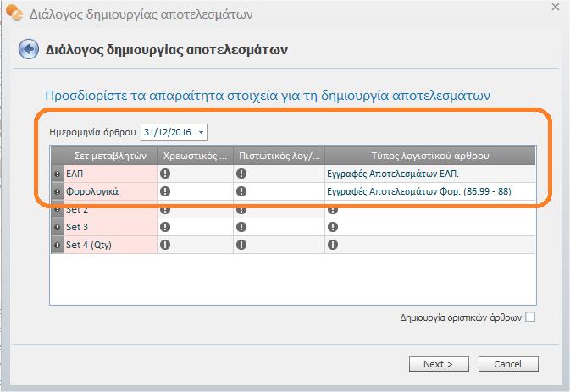
Task: Select the Φορολογικά row name cell
Action: 110,191
